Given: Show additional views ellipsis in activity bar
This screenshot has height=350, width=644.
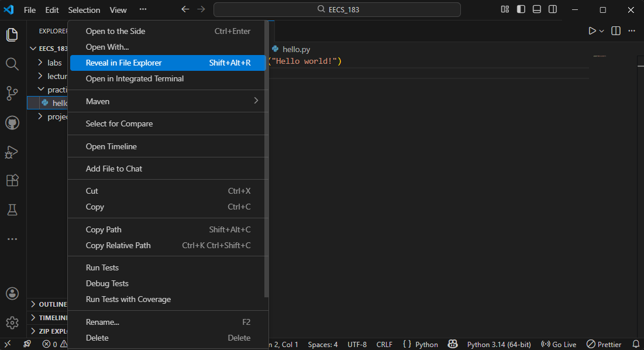Looking at the screenshot, I should [x=12, y=239].
